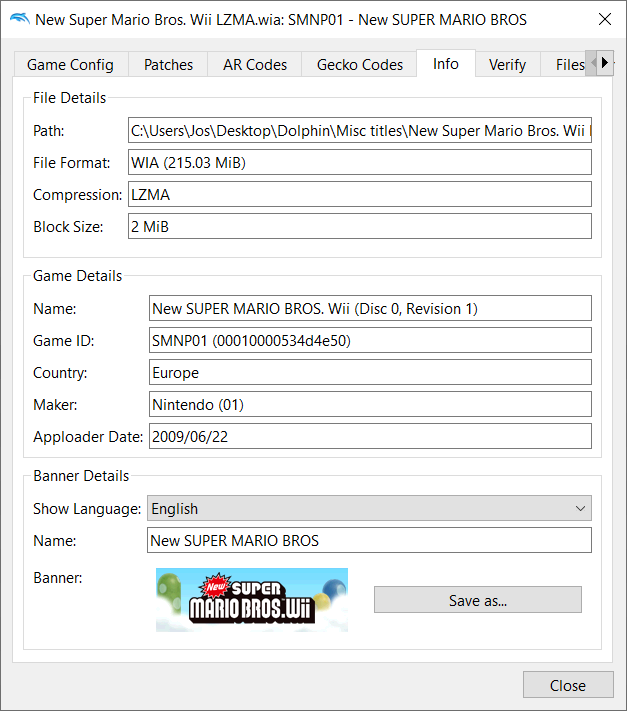Click the 'Block Size:' label
Screen dimensions: 627x711
click(68, 227)
